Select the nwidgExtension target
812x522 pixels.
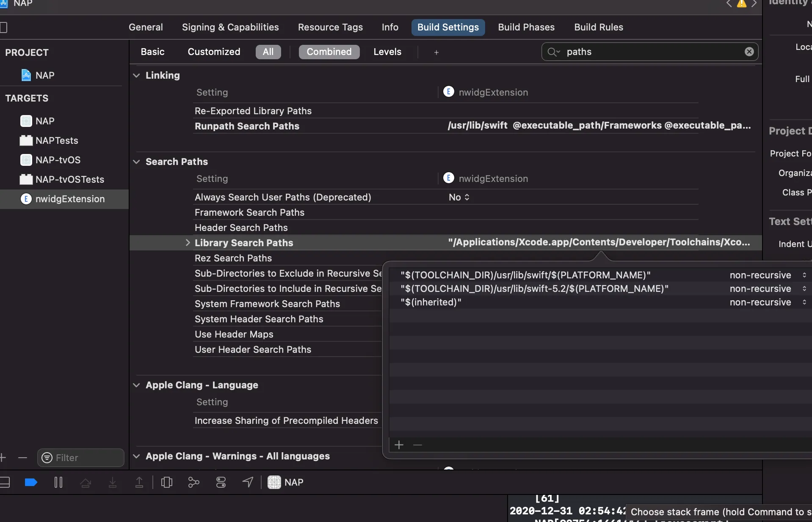64,199
